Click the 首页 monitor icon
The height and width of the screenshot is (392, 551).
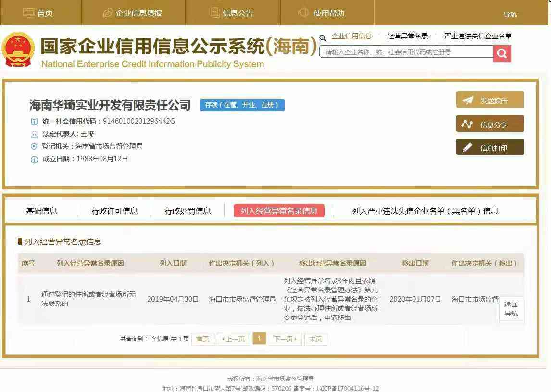tap(29, 13)
